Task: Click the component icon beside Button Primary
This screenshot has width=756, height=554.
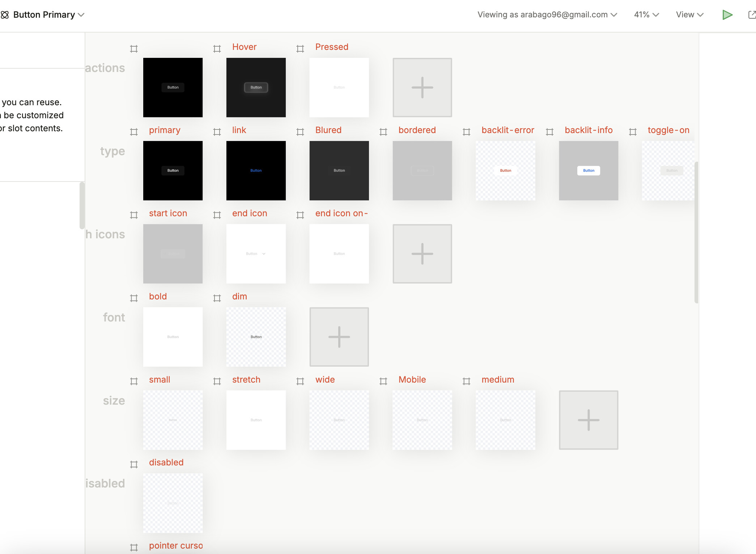Action: pyautogui.click(x=5, y=15)
